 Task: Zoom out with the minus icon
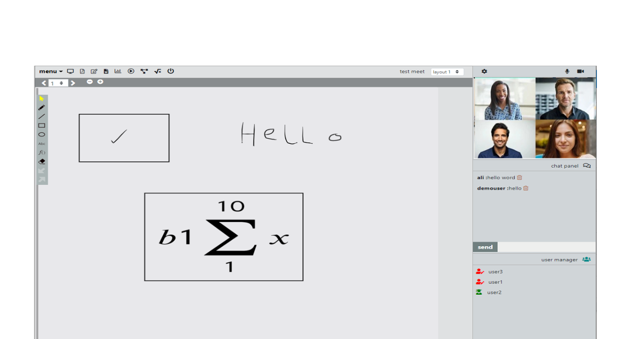(x=89, y=82)
